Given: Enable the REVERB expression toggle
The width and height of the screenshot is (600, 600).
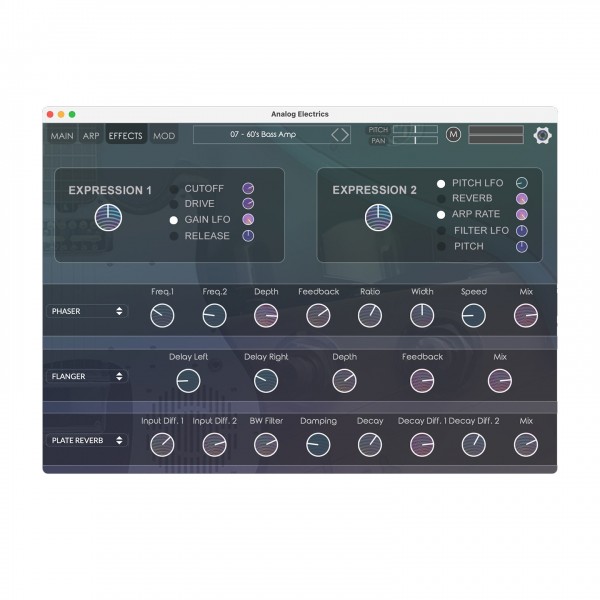Looking at the screenshot, I should pos(441,199).
